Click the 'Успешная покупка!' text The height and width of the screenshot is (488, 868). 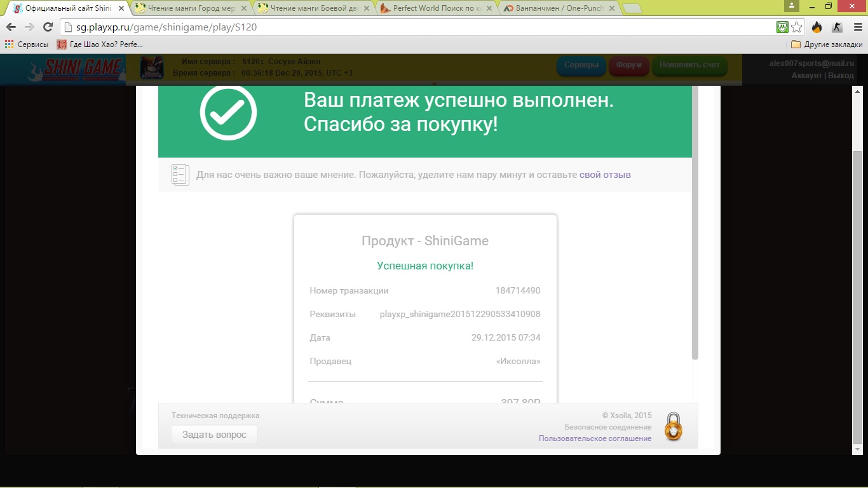pos(425,266)
